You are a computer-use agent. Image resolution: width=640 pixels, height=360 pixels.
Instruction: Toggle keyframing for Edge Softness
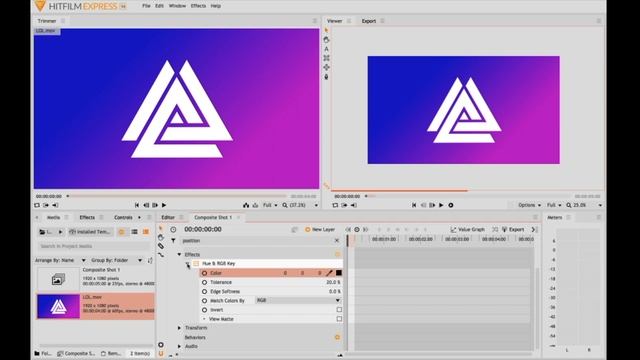point(204,291)
